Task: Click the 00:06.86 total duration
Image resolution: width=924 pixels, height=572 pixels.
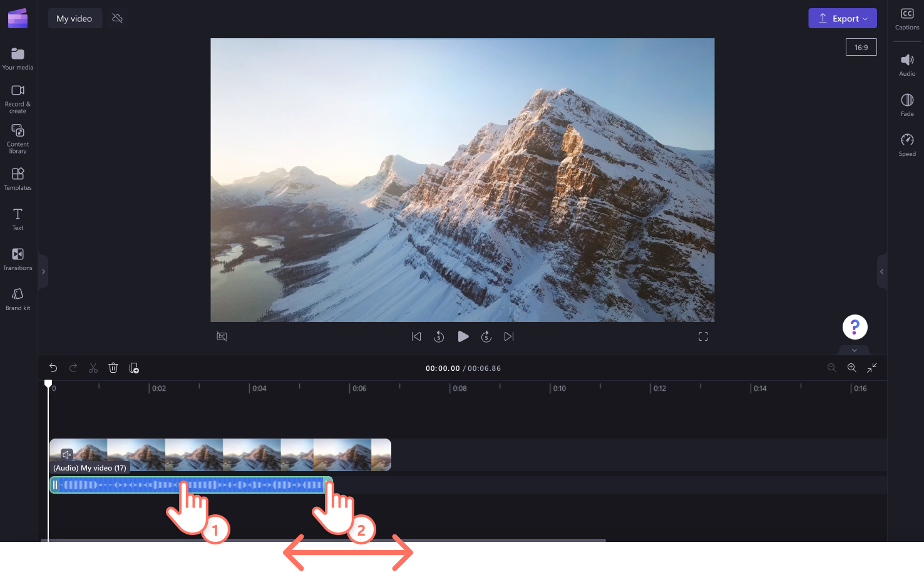Action: (x=485, y=368)
